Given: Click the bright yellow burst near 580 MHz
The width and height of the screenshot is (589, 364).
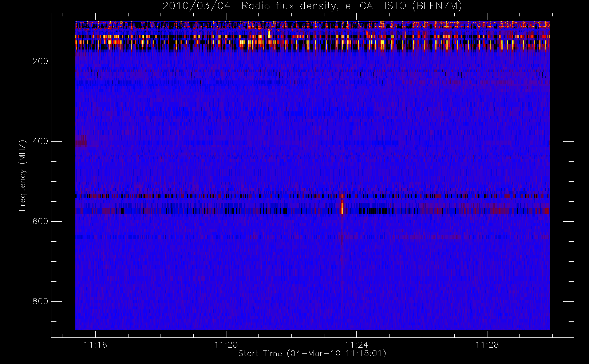Looking at the screenshot, I should (x=342, y=207).
